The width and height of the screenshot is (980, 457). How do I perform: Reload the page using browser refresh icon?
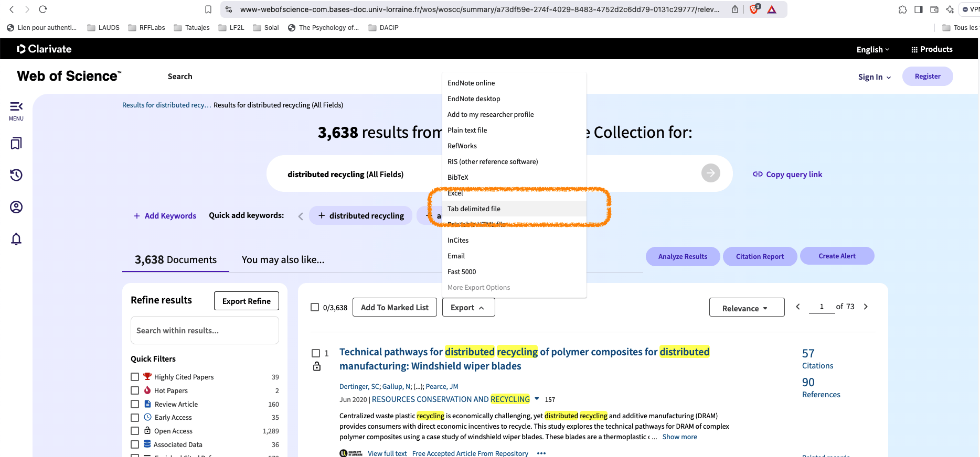pos(43,9)
